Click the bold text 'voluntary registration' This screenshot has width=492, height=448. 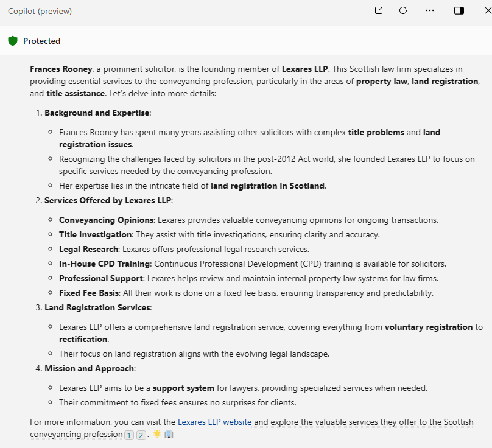pos(429,327)
